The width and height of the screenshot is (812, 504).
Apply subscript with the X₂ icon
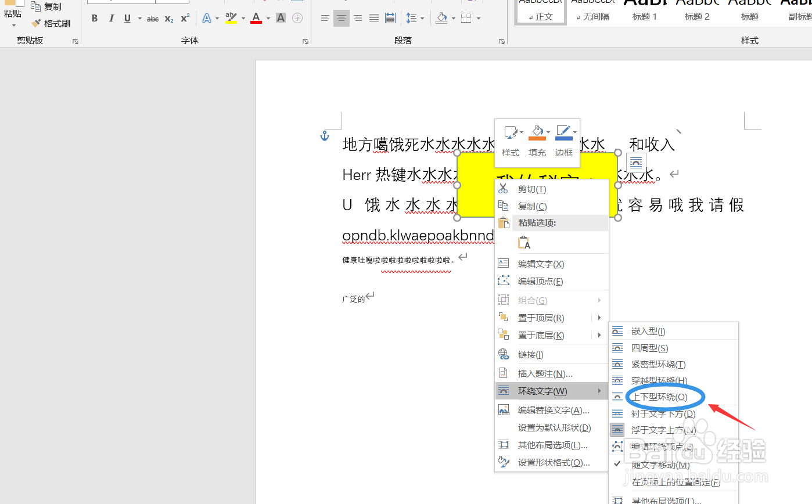[168, 18]
